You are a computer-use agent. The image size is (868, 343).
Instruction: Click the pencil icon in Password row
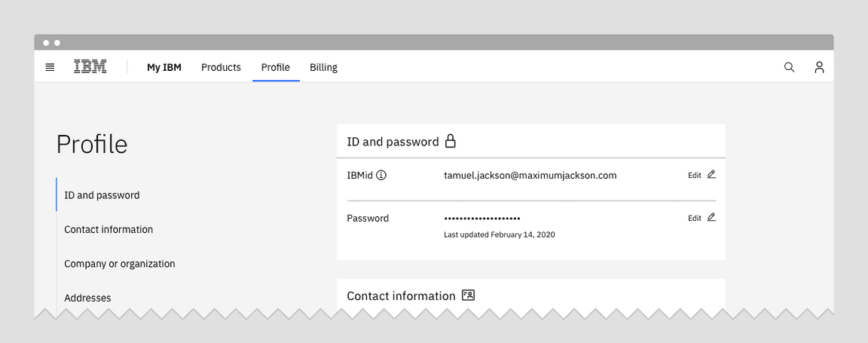[711, 218]
